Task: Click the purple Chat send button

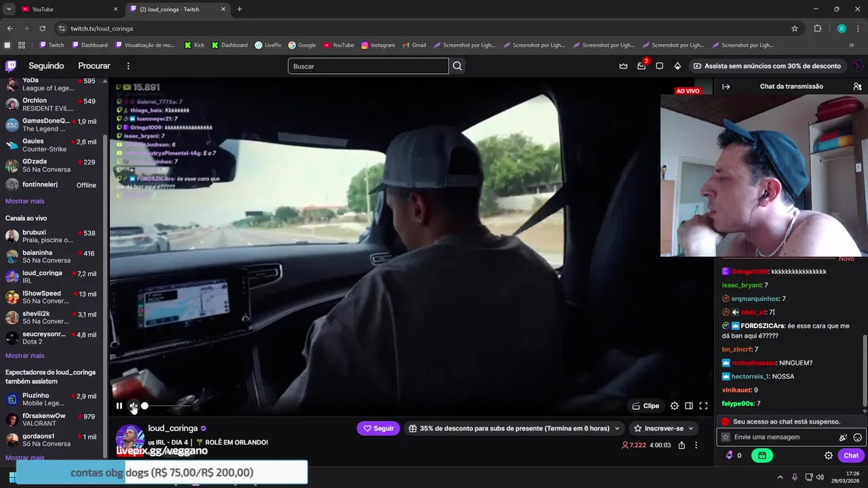Action: pyautogui.click(x=851, y=455)
